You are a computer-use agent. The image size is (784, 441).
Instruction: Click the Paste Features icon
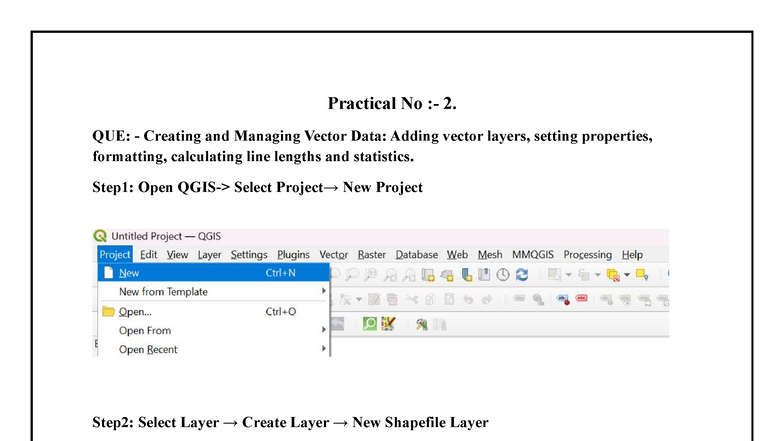pyautogui.click(x=449, y=300)
